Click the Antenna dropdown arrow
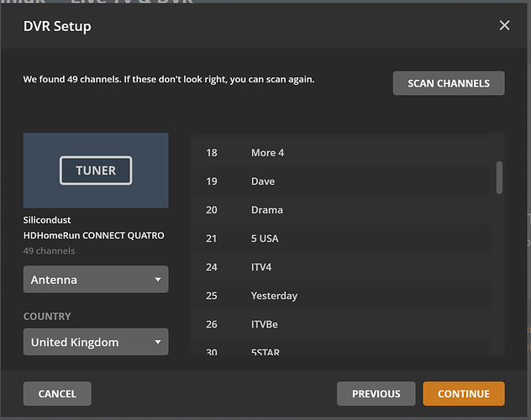Image resolution: width=531 pixels, height=420 pixels. 158,280
